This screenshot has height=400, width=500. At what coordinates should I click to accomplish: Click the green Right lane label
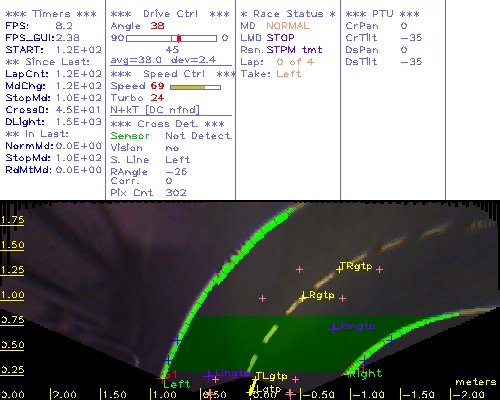pyautogui.click(x=365, y=374)
